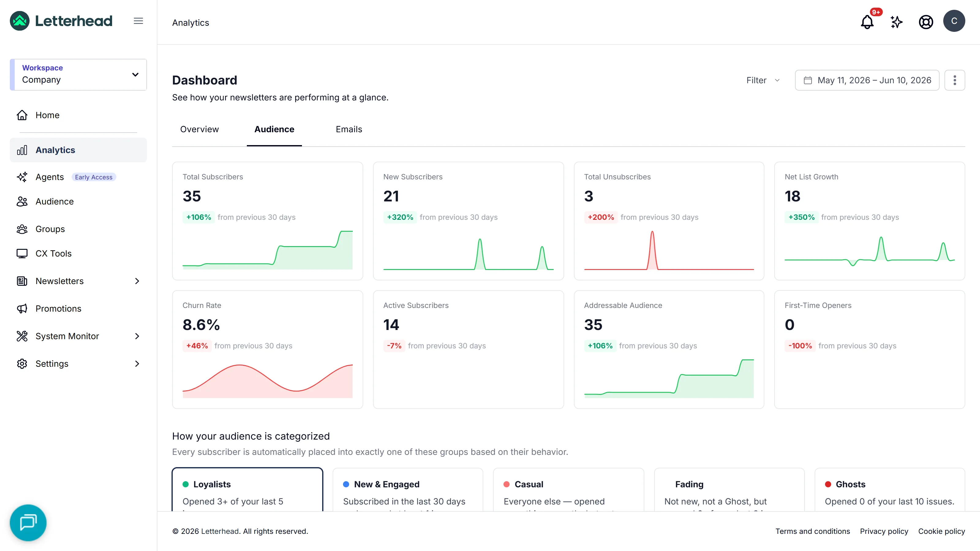Select the Fading category card
This screenshot has height=551, width=980.
(729, 490)
